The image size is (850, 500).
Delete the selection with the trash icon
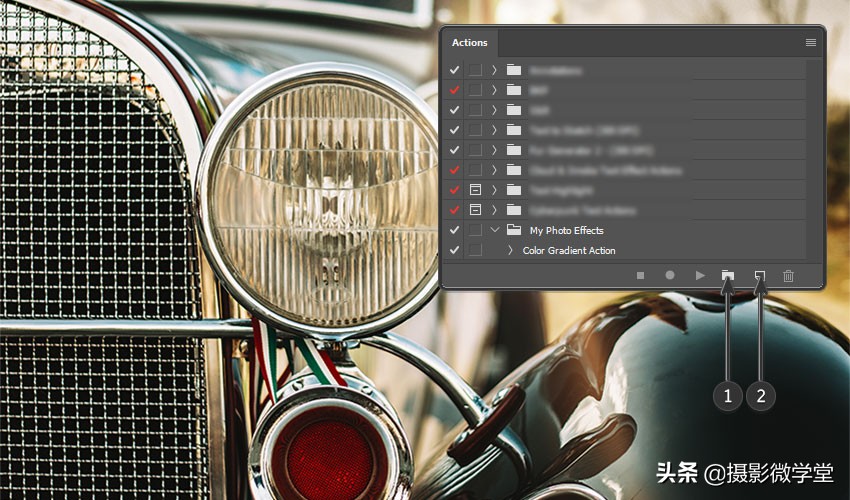[x=788, y=275]
